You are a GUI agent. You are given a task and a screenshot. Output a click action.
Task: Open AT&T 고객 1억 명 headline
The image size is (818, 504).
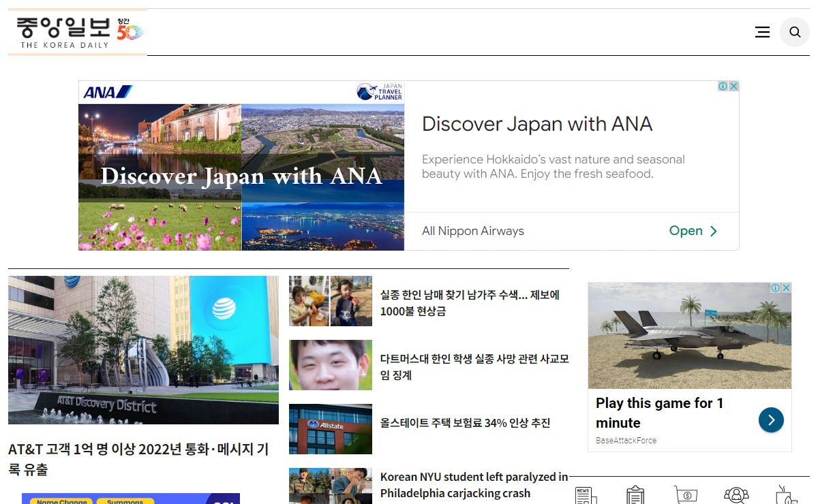coord(138,459)
